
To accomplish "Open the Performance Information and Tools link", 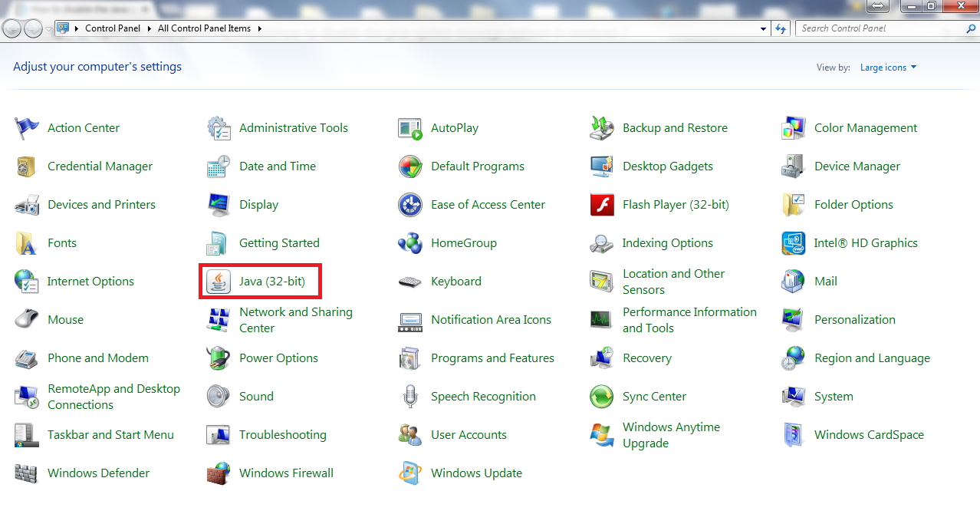I will pyautogui.click(x=689, y=320).
